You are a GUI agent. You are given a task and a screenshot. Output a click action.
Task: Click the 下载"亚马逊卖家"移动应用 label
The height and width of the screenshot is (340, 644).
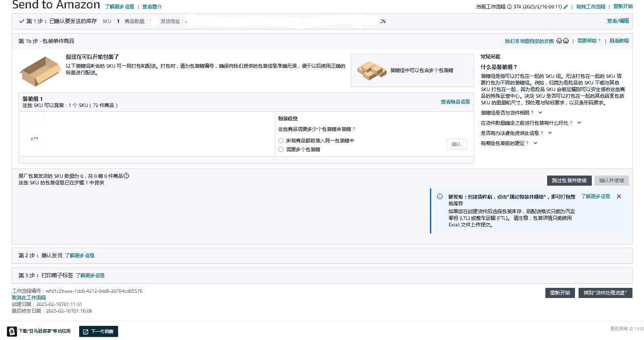45,331
